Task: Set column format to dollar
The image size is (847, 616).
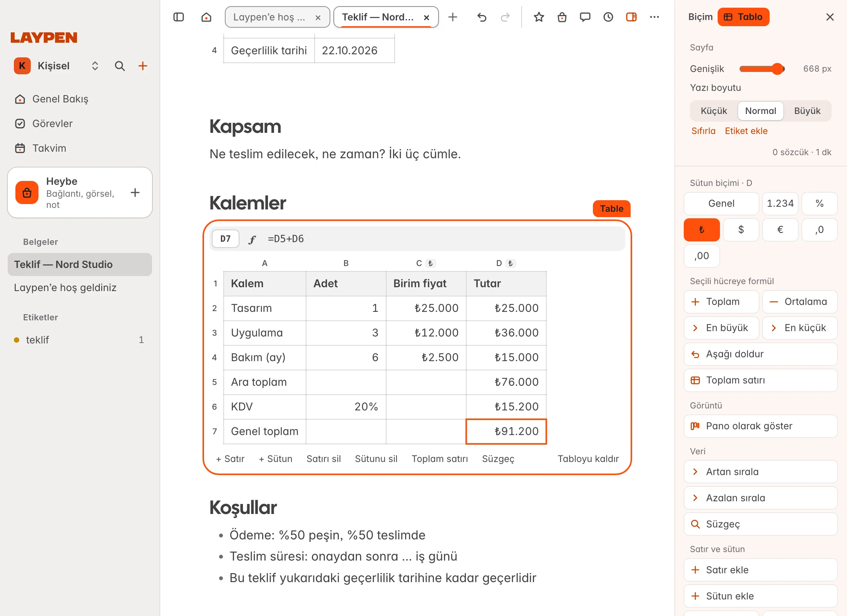Action: point(741,230)
